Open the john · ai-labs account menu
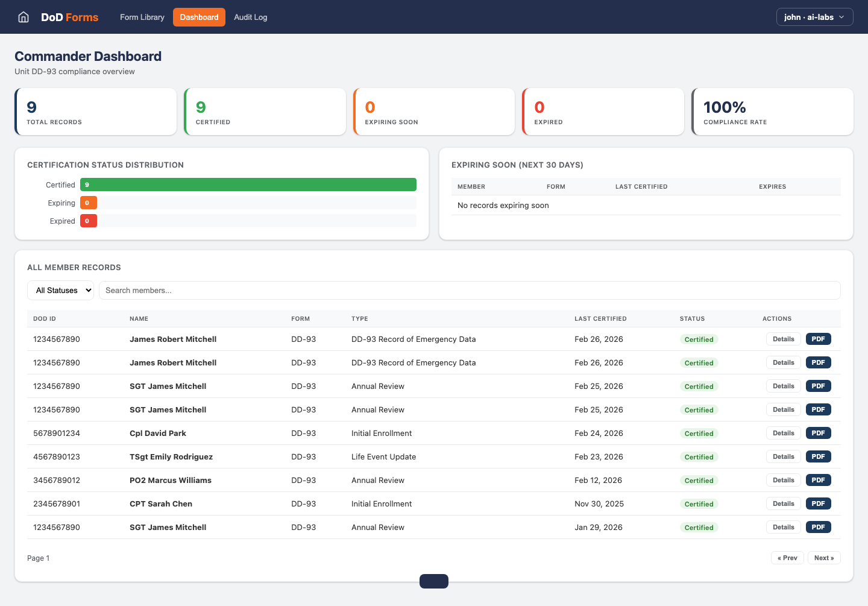Image resolution: width=868 pixels, height=606 pixels. point(810,17)
